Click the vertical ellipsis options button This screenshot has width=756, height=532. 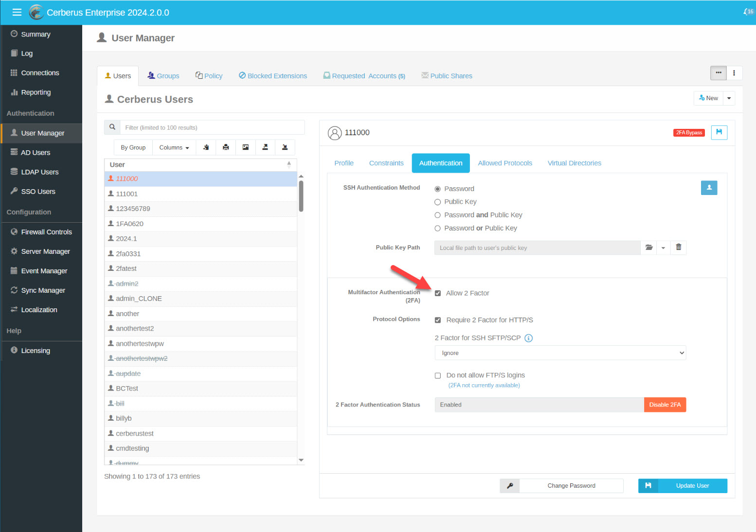point(734,73)
